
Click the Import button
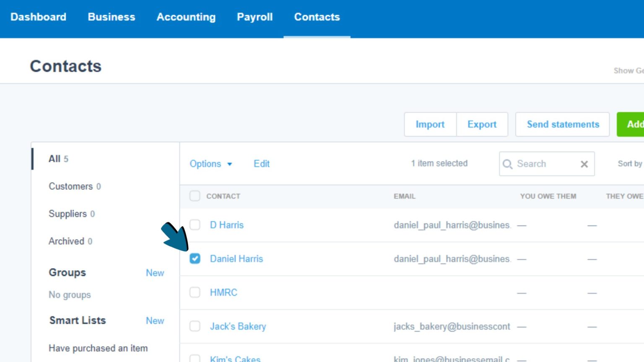click(430, 124)
